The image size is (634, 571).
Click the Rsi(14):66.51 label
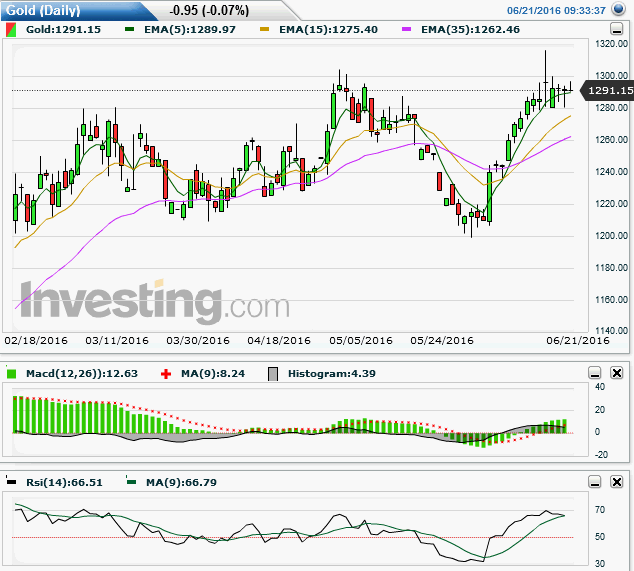click(x=64, y=482)
